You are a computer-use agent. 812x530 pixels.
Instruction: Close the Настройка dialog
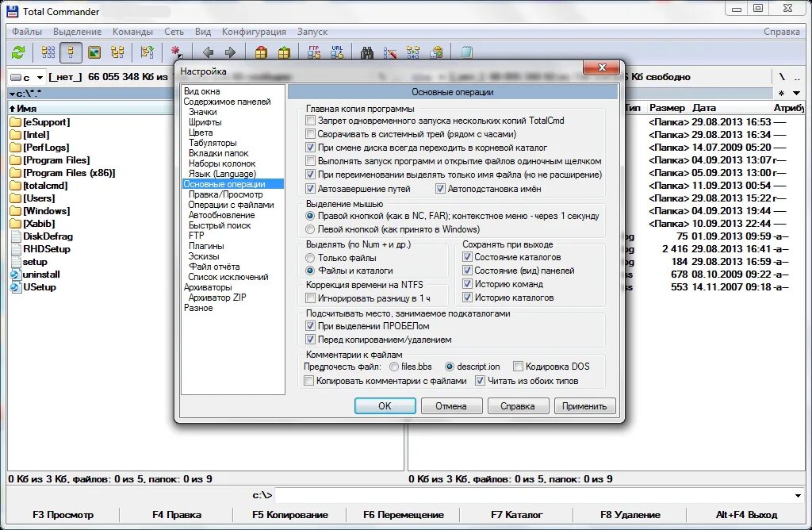click(x=601, y=67)
